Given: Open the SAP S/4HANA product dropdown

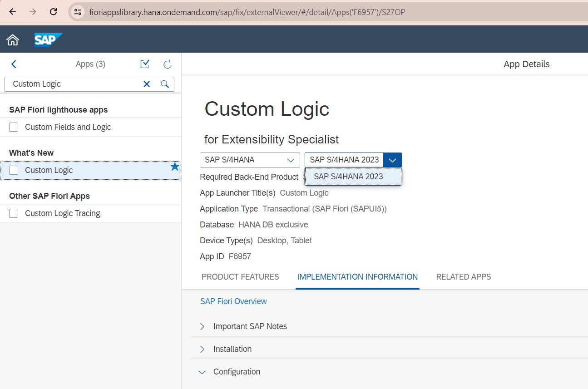Looking at the screenshot, I should (x=250, y=160).
